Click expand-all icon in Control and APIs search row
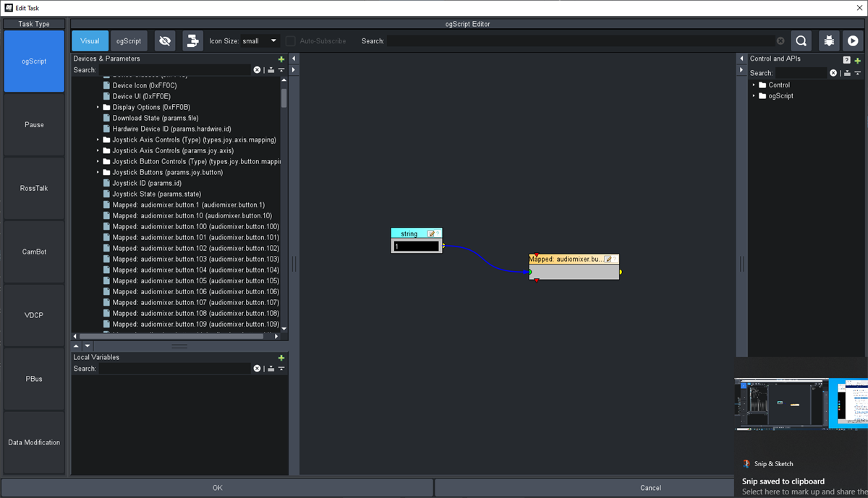This screenshot has height=498, width=868. [x=847, y=73]
